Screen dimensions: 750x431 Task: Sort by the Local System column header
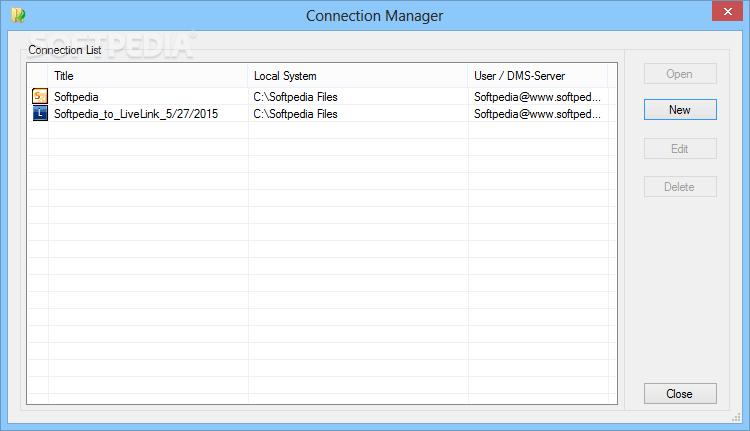point(358,76)
